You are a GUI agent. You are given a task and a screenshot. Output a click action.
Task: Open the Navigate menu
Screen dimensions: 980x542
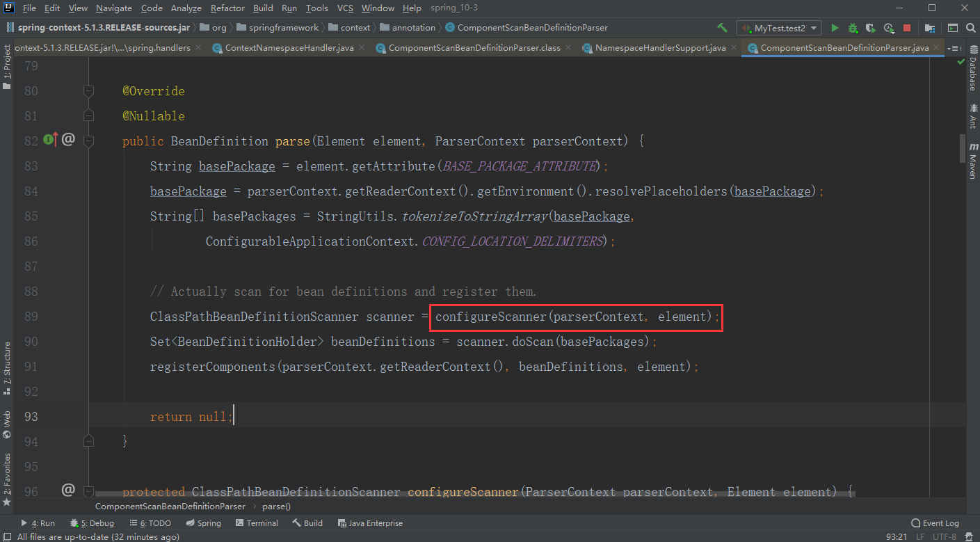[x=114, y=8]
